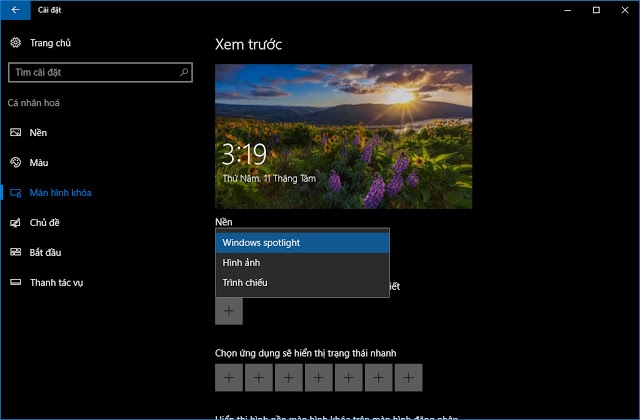This screenshot has height=420, width=640.
Task: Click third quick status plus button
Action: [289, 378]
